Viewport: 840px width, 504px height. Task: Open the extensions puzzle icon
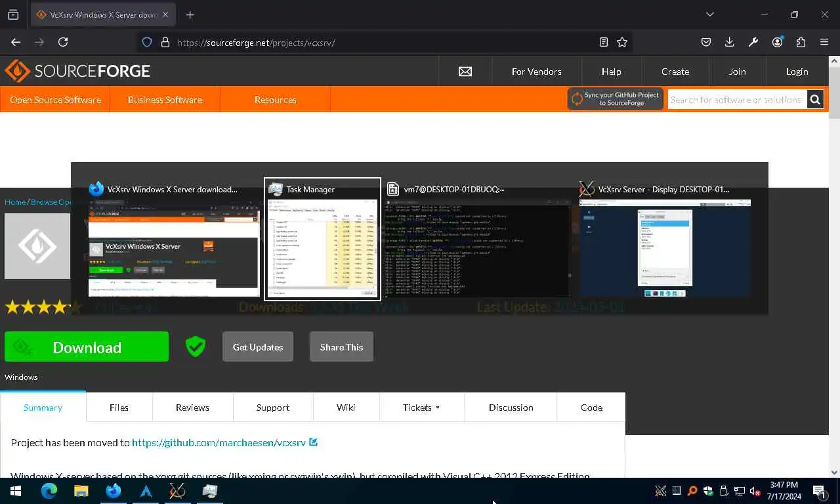pos(801,42)
